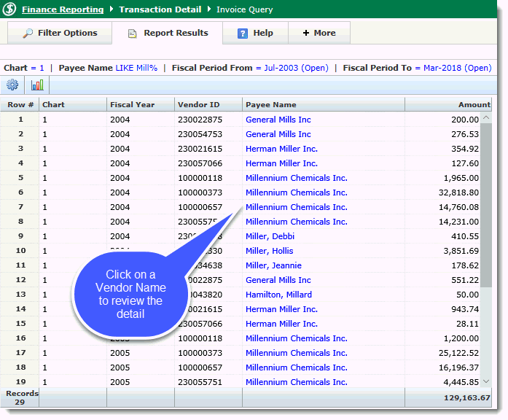Open the Miller, Jeannie payee link
508x420 pixels.
tap(273, 265)
